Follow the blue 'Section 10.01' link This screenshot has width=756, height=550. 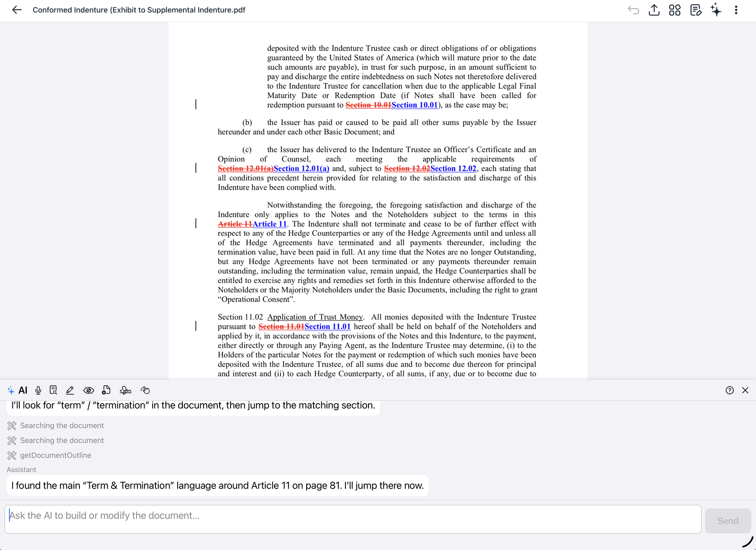coord(414,105)
